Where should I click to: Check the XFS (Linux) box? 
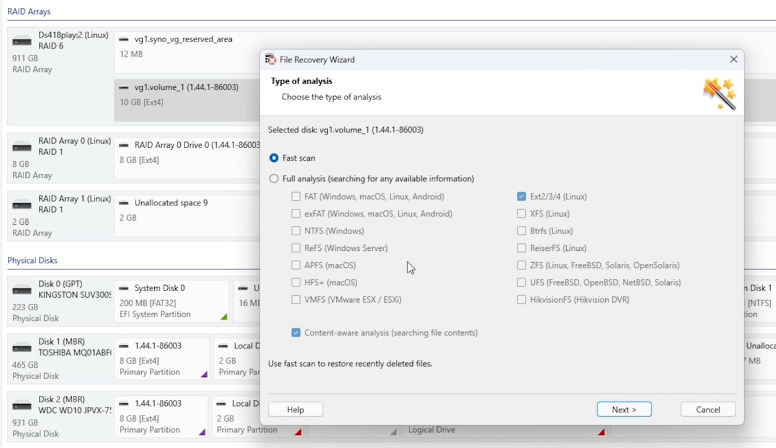(522, 214)
